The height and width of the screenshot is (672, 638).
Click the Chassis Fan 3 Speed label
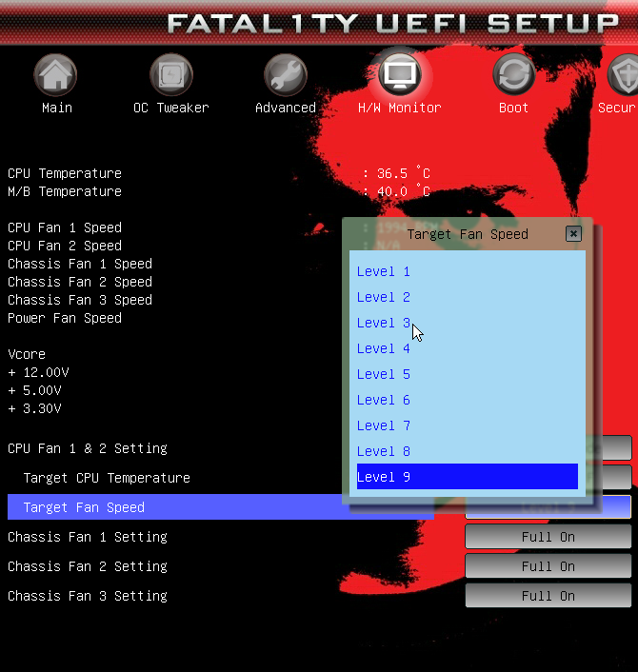coord(80,300)
